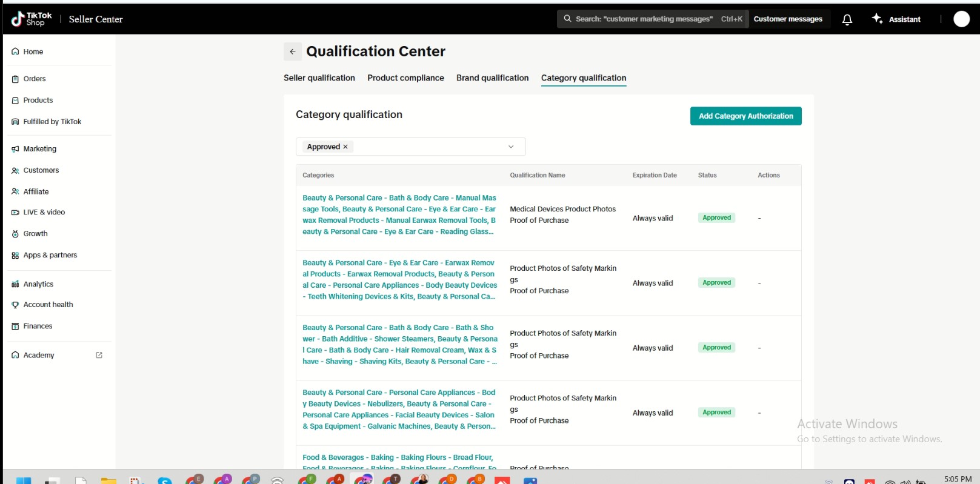
Task: Click Add Category Authorization button
Action: 745,116
